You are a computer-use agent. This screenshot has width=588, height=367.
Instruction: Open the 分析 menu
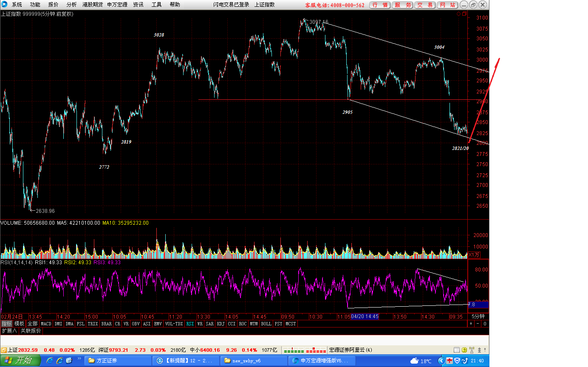72,5
